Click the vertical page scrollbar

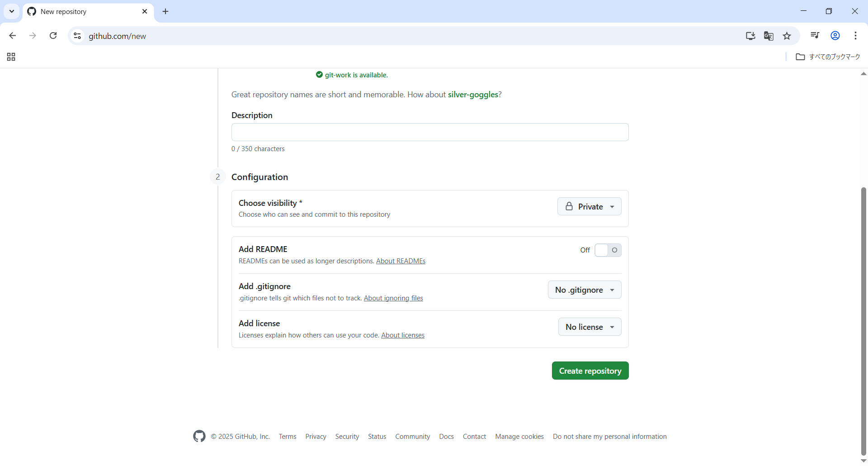(x=863, y=317)
